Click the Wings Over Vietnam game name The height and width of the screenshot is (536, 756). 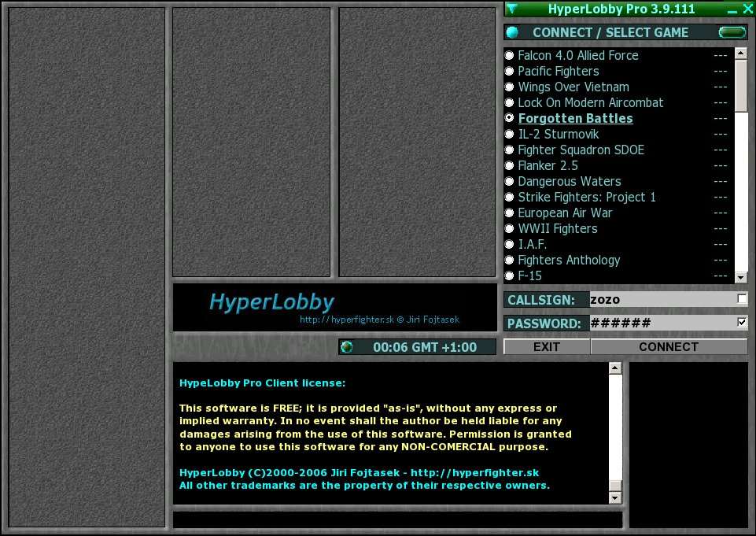point(573,87)
